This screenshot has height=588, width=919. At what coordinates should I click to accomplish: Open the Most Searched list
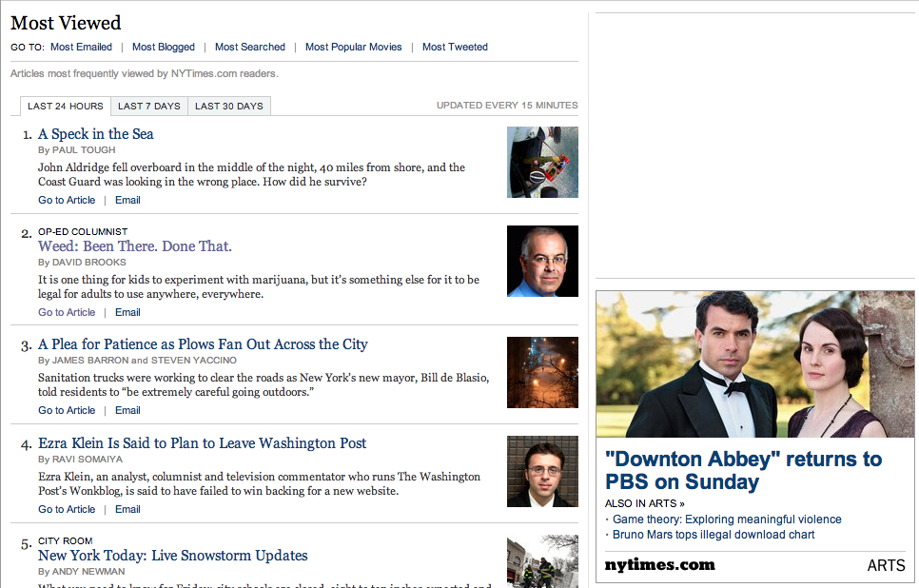point(249,47)
